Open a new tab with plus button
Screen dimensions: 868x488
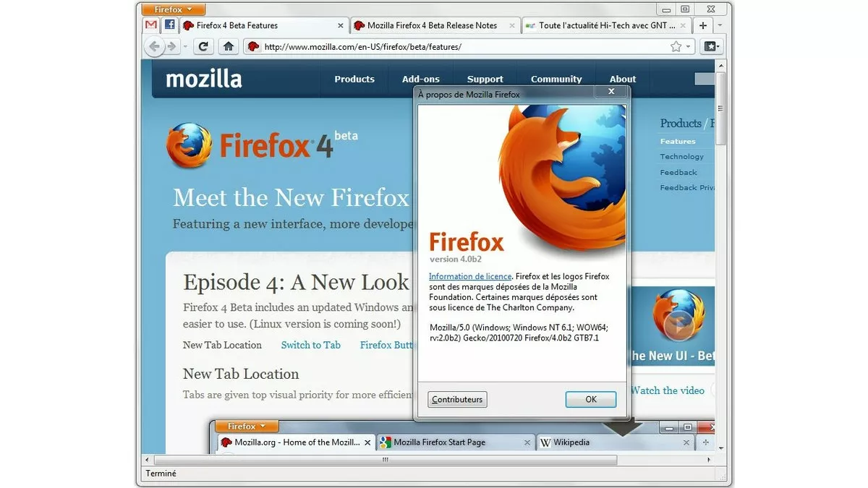coord(702,25)
